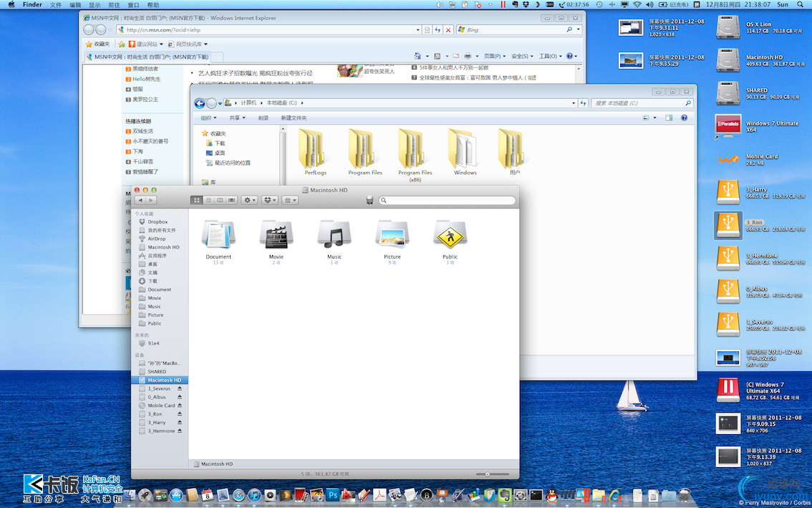The image size is (812, 508).
Task: Switch Finder window to column view
Action: [220, 200]
